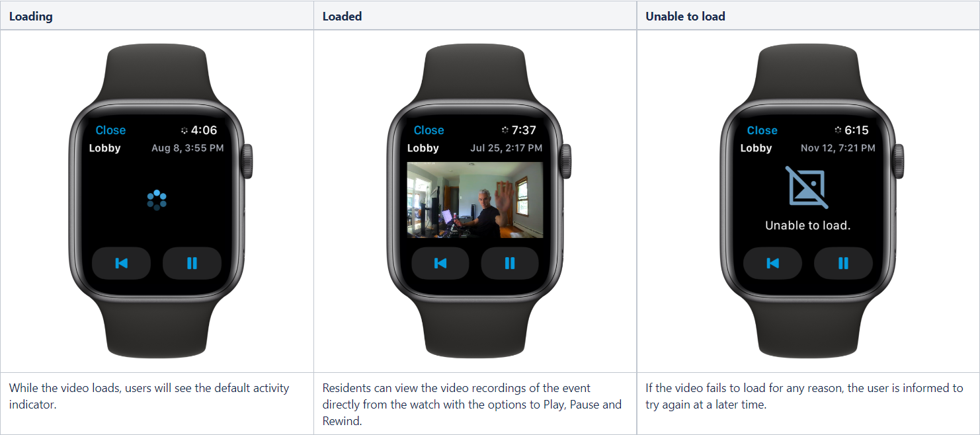Tap rewind on the Unable to load watch
Screen dimensions: 980x435
tap(772, 263)
